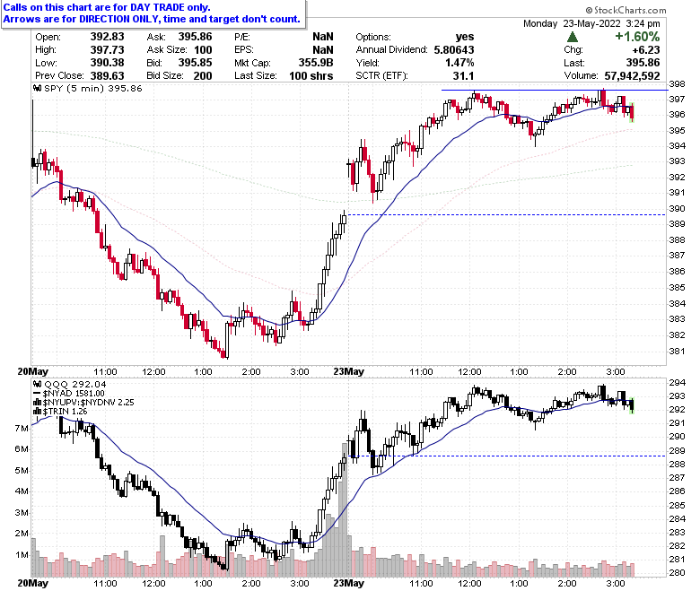Click the Last price 395.86 beside 'Last:'
This screenshot has width=700, height=591.
coord(643,63)
